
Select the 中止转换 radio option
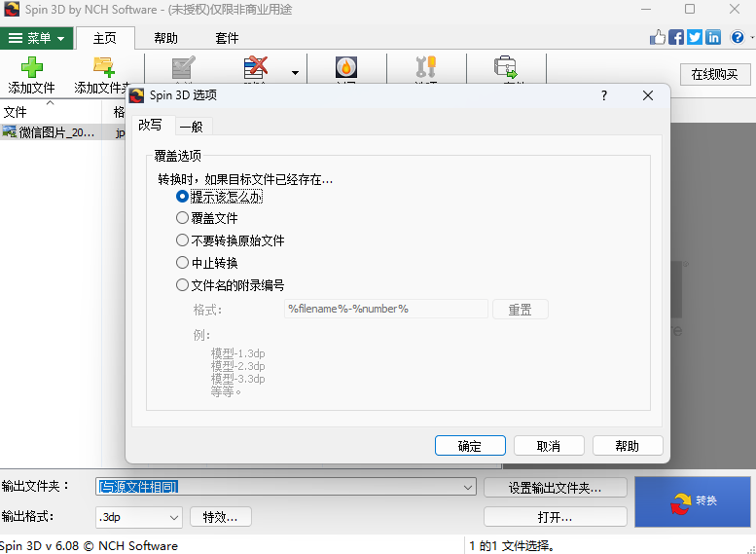click(207, 263)
